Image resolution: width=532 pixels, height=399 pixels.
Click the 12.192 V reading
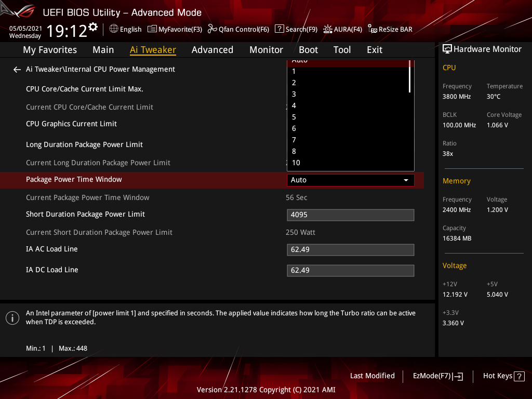point(455,295)
